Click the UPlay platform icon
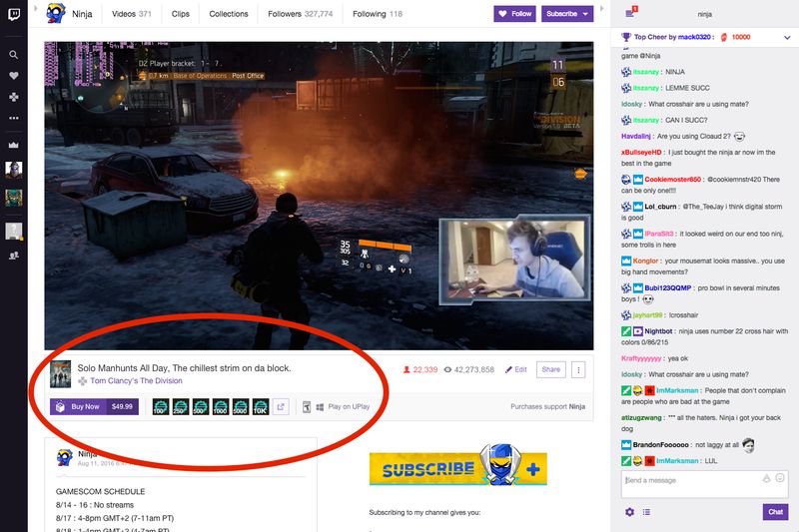This screenshot has height=532, width=799. [307, 407]
